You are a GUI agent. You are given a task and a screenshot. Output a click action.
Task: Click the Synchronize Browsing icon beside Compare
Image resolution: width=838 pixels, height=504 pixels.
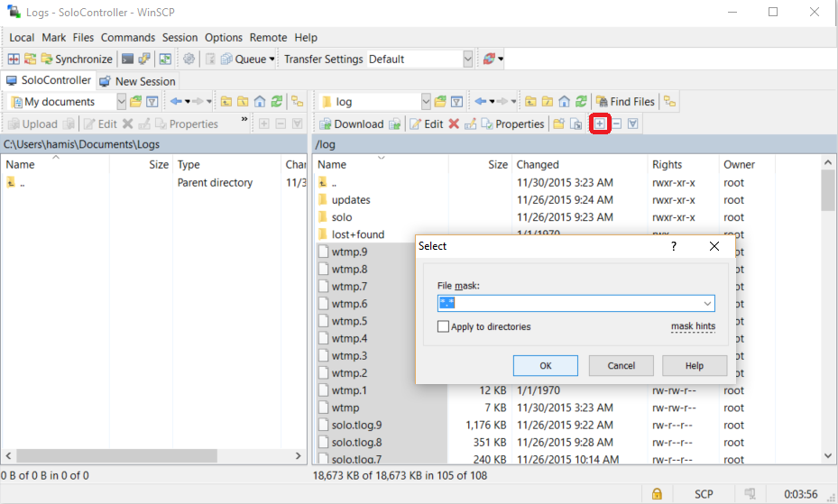tap(31, 59)
